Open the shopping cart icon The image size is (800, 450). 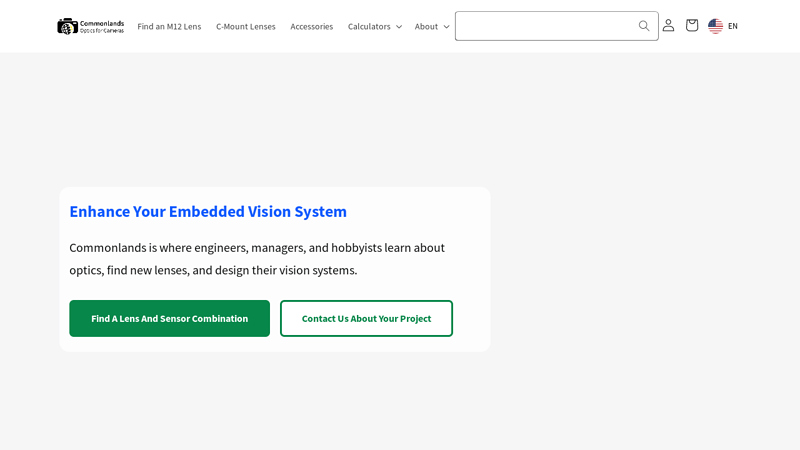coord(692,26)
